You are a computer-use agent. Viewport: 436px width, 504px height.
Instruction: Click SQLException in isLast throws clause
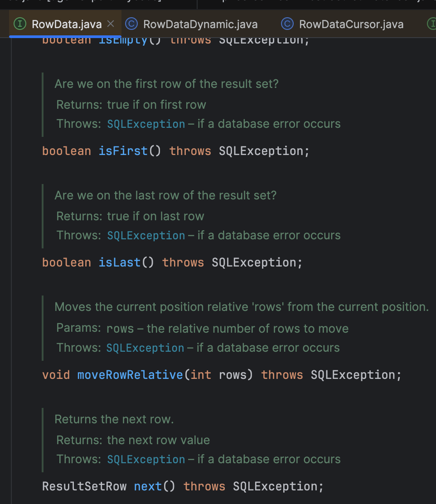point(254,262)
